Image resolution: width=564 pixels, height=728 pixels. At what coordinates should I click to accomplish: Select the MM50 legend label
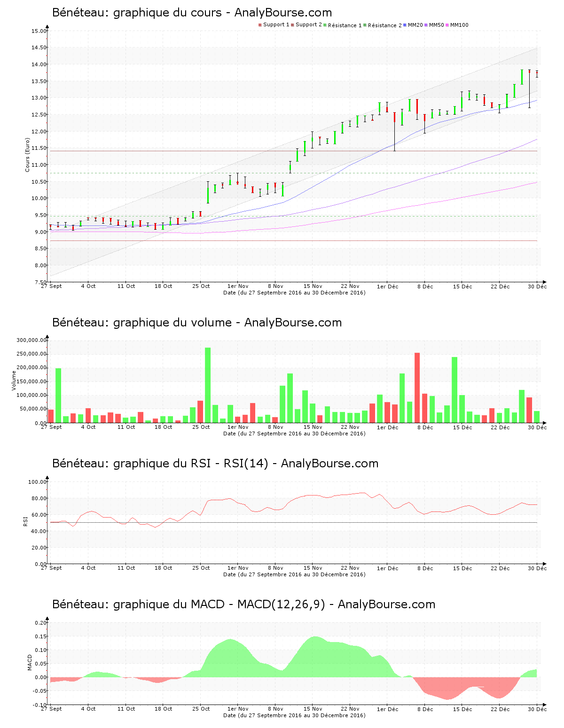point(437,25)
